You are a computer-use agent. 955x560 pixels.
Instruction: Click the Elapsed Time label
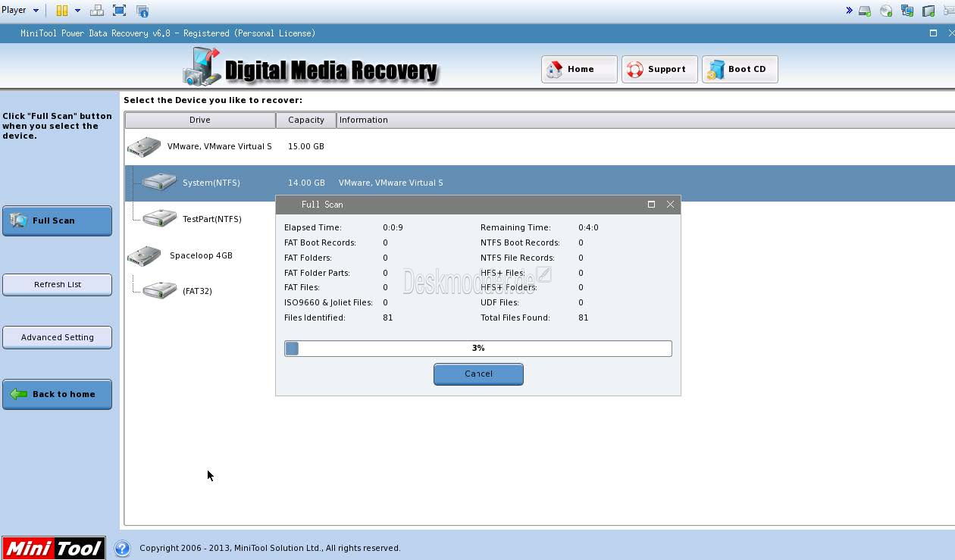point(313,227)
